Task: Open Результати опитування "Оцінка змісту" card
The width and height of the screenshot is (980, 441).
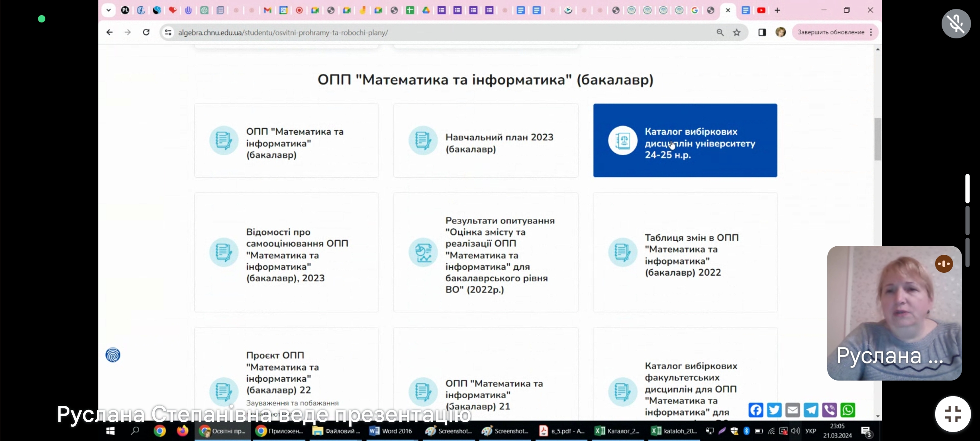Action: click(486, 252)
